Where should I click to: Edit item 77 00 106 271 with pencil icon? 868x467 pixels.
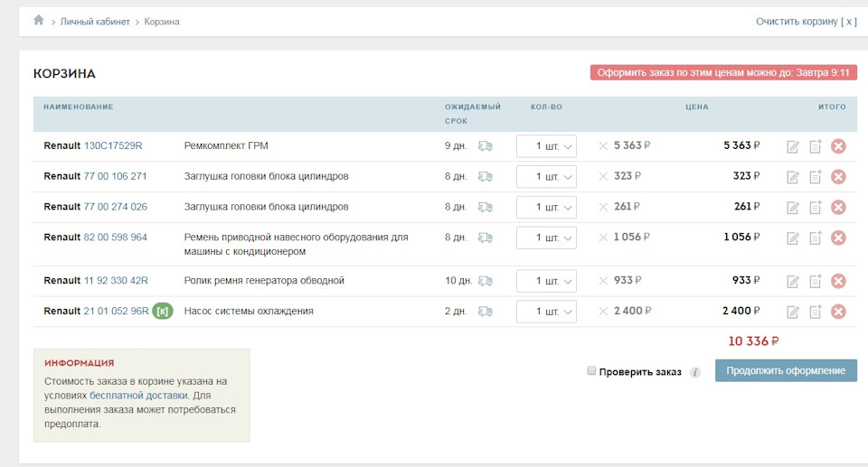tap(793, 177)
